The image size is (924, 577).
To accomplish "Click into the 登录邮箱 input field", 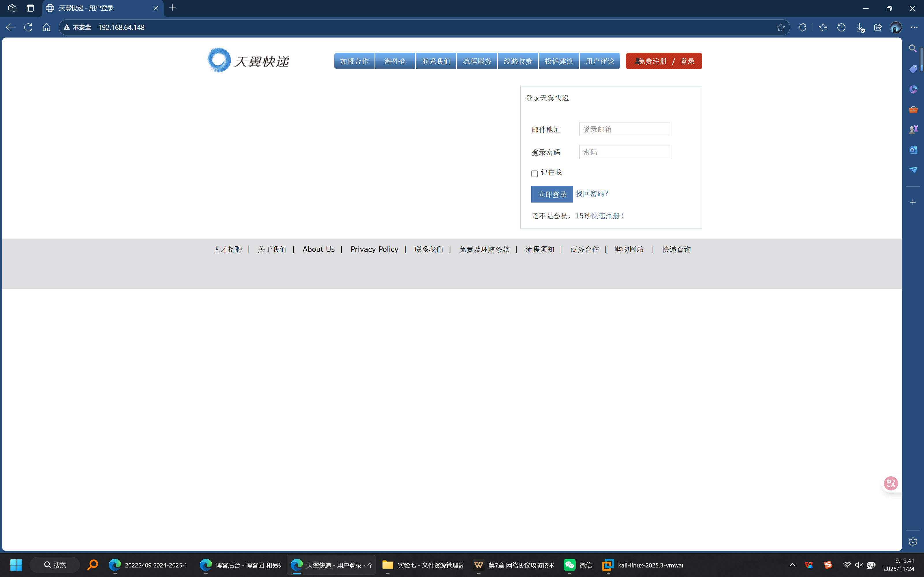I will point(624,129).
